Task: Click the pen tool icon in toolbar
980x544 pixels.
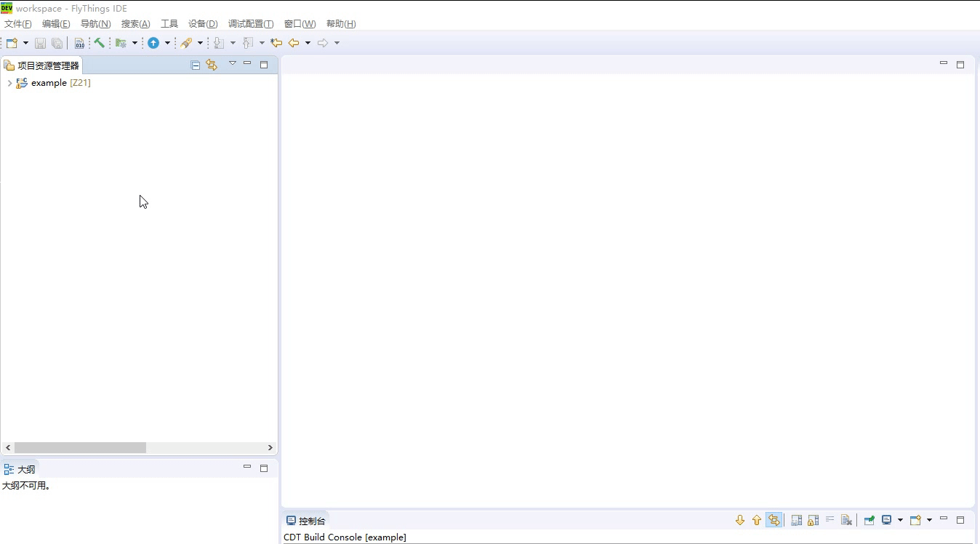Action: (187, 43)
